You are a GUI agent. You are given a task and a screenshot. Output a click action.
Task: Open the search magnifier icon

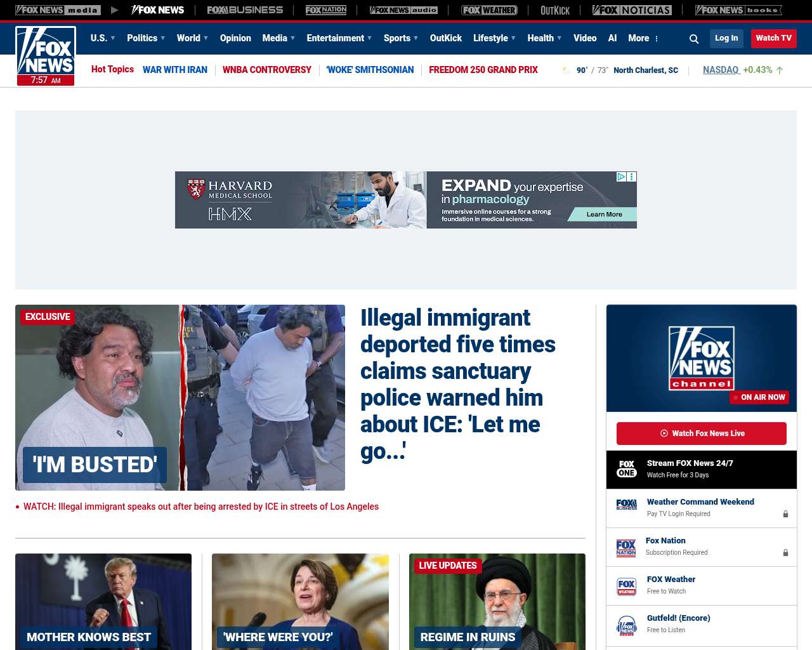click(694, 39)
